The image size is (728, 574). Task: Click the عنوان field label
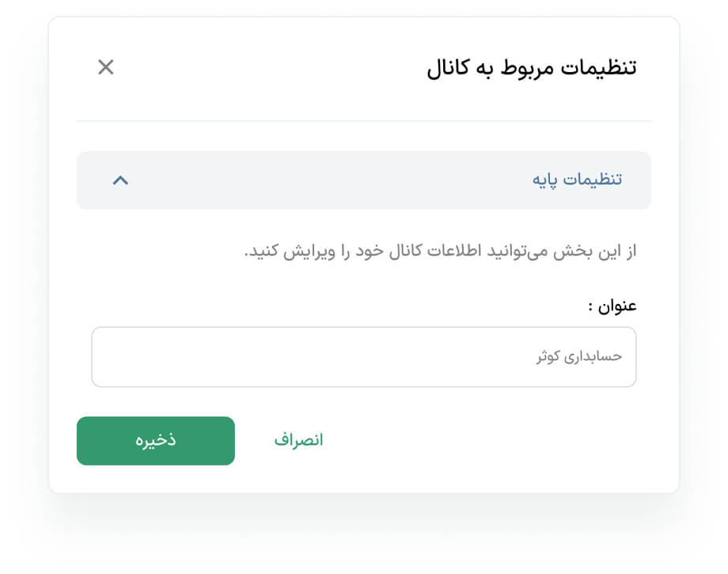[612, 306]
